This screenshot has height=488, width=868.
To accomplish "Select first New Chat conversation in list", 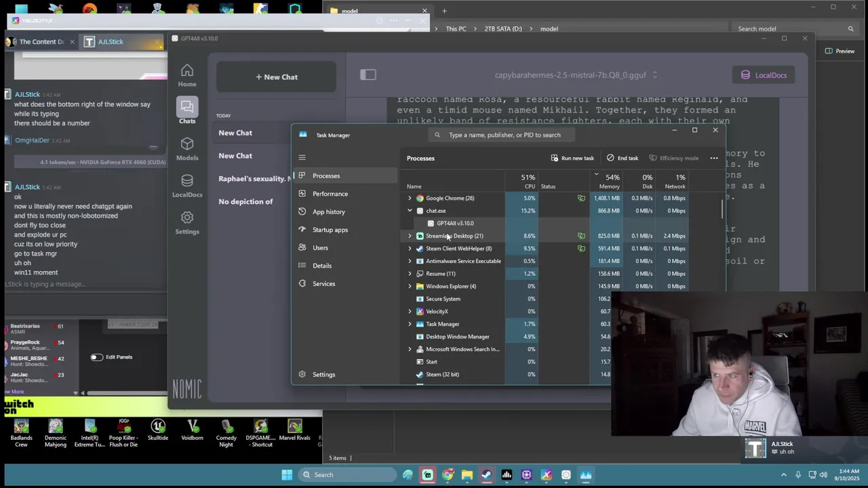I will coord(252,133).
